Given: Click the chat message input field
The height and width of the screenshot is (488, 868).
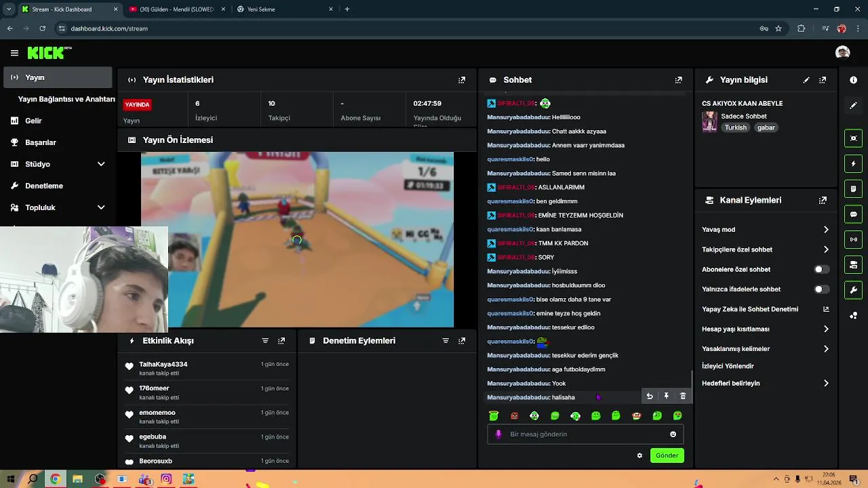Looking at the screenshot, I should coord(585,434).
